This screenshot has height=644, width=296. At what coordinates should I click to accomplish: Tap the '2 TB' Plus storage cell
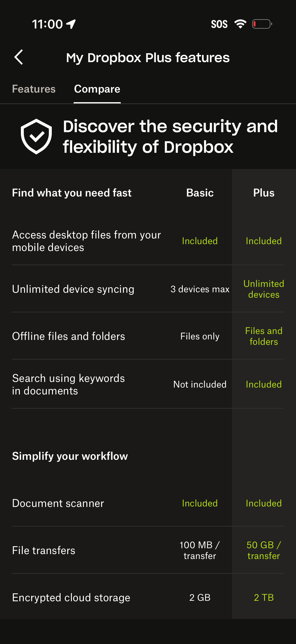[x=264, y=598]
